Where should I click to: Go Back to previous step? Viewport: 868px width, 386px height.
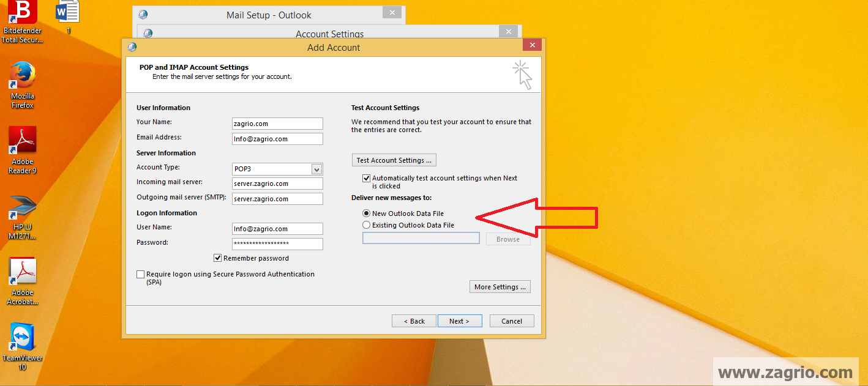click(414, 321)
